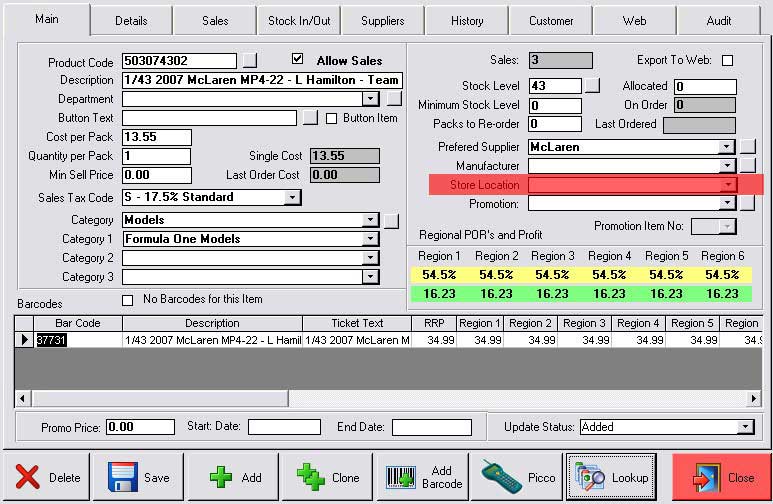Expand the Sales Tax Code dropdown
Viewport: 773px width, 504px height.
point(291,197)
